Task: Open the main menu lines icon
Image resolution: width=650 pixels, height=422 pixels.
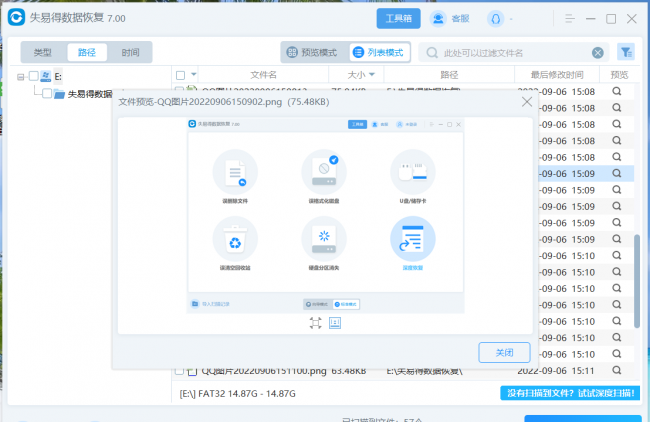Action: 570,19
